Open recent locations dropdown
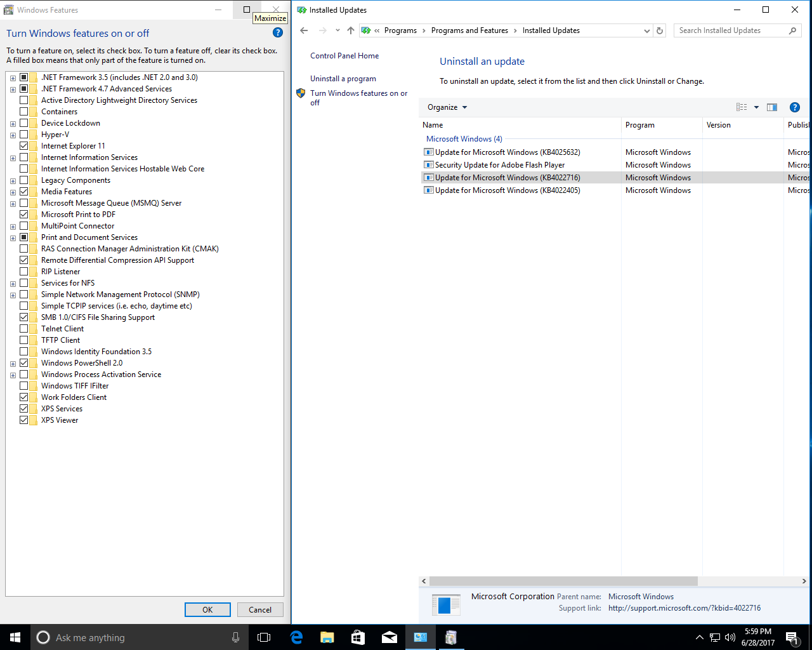 click(337, 30)
